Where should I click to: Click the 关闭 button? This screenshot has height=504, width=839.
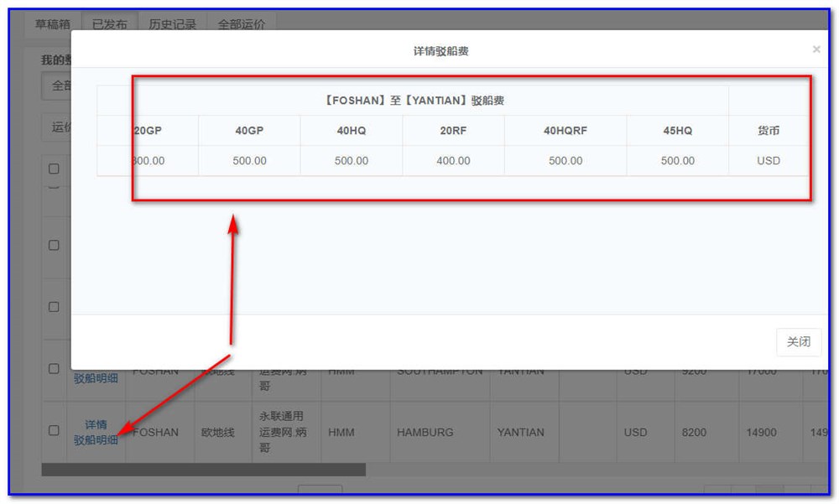click(798, 341)
